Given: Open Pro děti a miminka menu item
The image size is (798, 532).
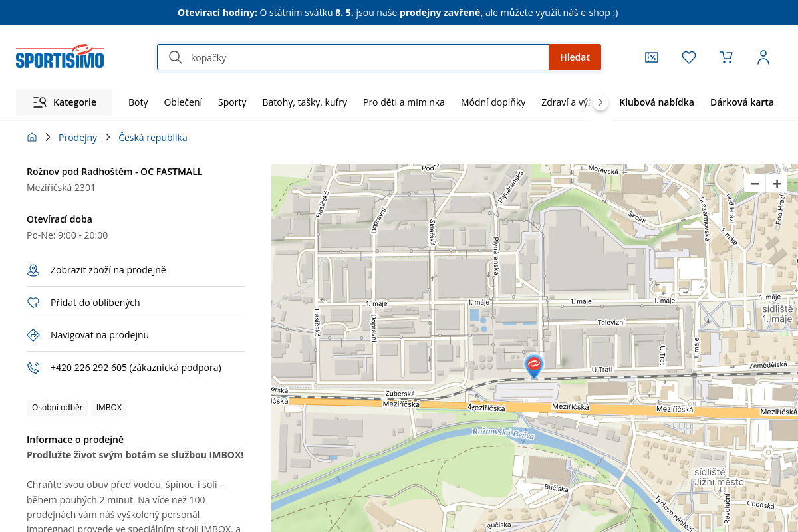Looking at the screenshot, I should pos(404,102).
